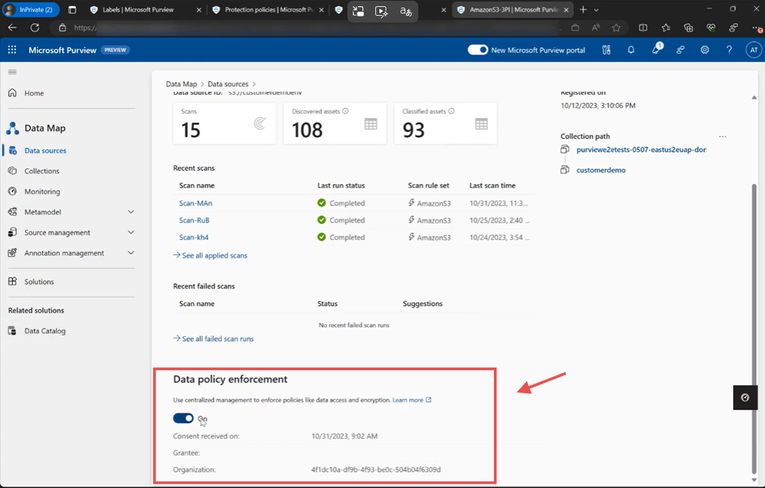
Task: Open the app launcher waffle menu
Action: (12, 49)
